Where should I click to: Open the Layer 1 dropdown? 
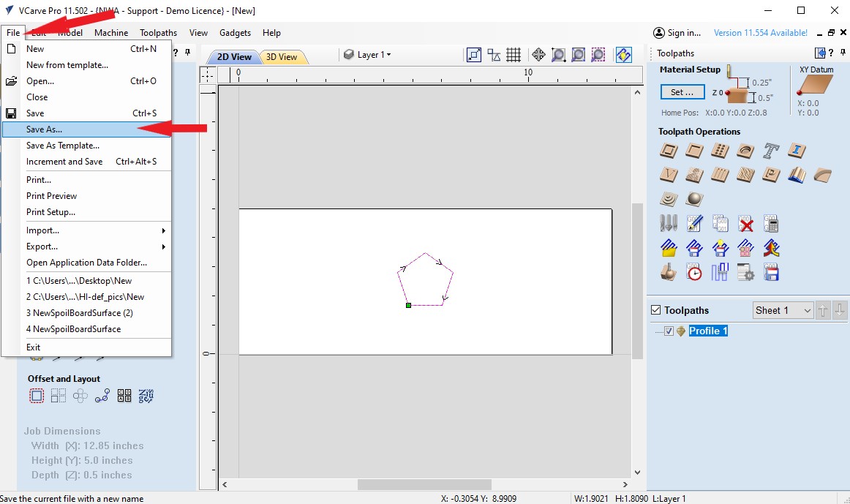[x=368, y=55]
